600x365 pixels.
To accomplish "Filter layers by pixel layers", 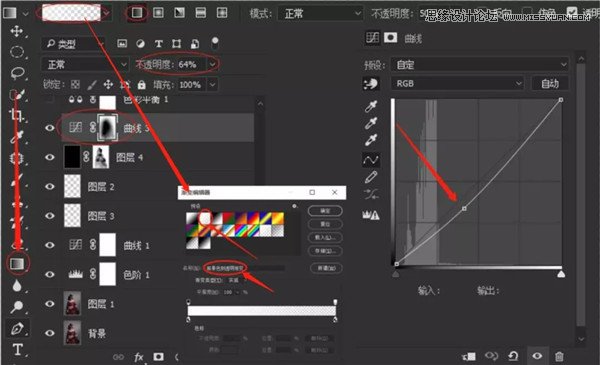I will click(x=122, y=44).
